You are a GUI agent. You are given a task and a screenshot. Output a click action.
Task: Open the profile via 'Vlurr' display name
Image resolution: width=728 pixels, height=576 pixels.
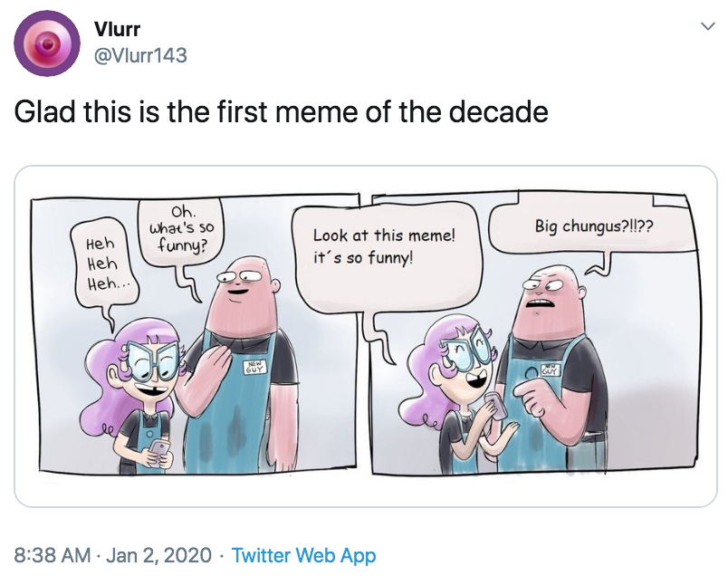click(119, 28)
